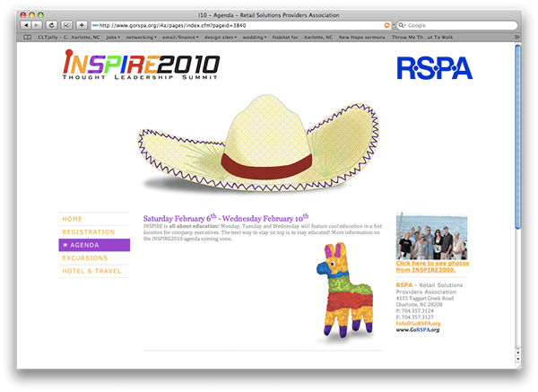This screenshot has width=538, height=392.
Task: Open the HOTEL & TRAVEL menu item
Action: pyautogui.click(x=94, y=271)
